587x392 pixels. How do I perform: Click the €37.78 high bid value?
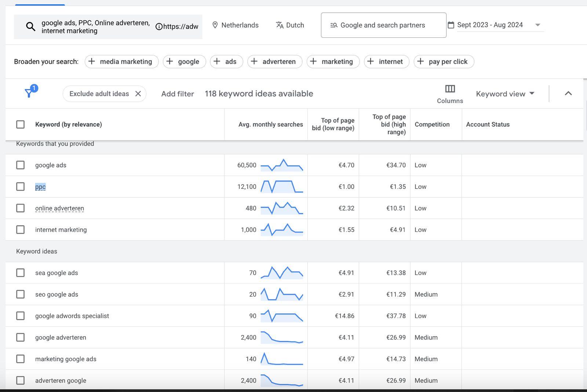pos(396,316)
